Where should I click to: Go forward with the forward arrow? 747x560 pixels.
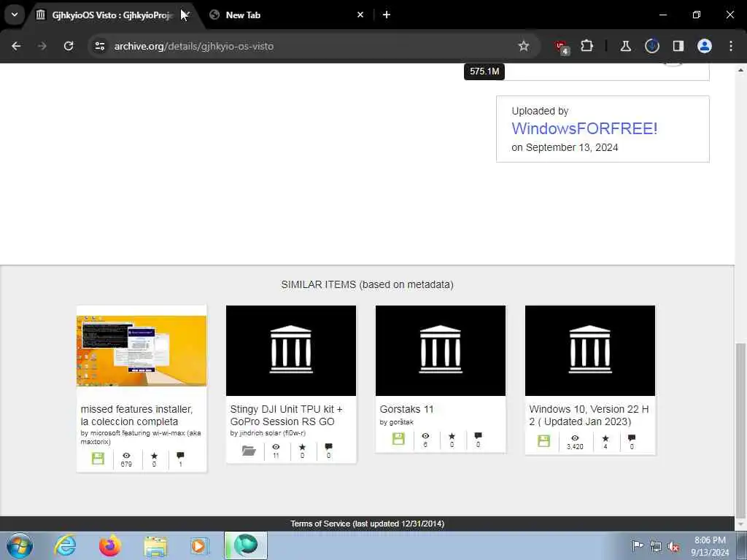(42, 46)
